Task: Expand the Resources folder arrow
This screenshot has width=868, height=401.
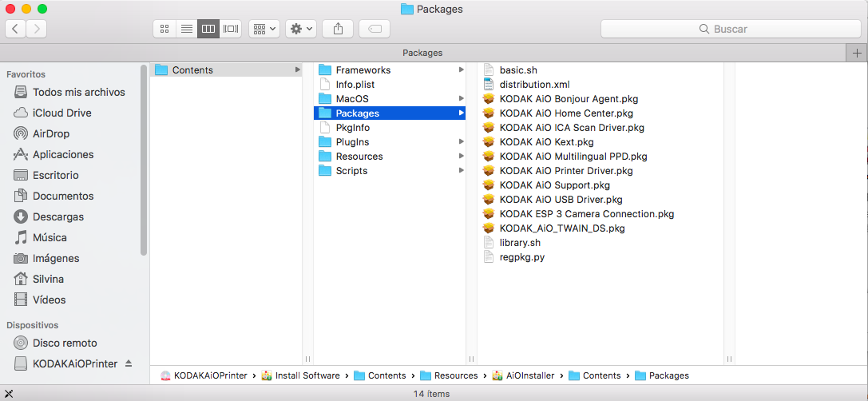Action: (x=461, y=157)
